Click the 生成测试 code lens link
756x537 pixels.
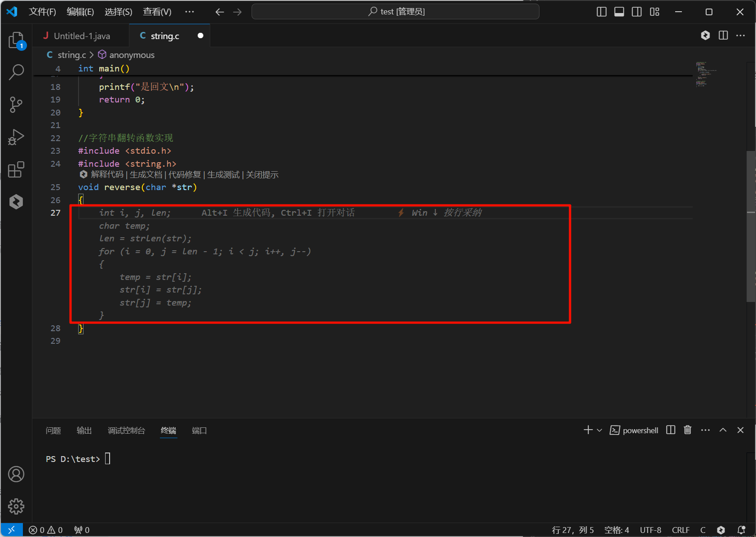coord(223,175)
